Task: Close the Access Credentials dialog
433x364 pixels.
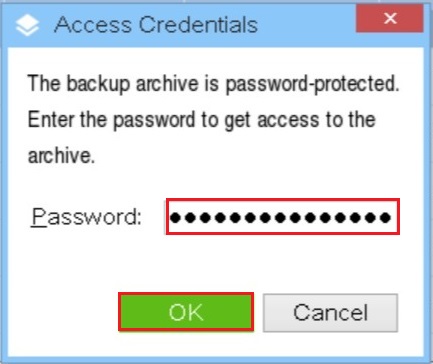Action: tap(390, 19)
